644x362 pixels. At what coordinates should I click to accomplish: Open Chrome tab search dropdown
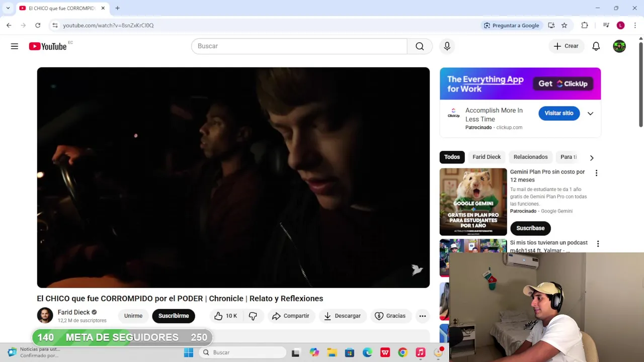click(x=8, y=8)
